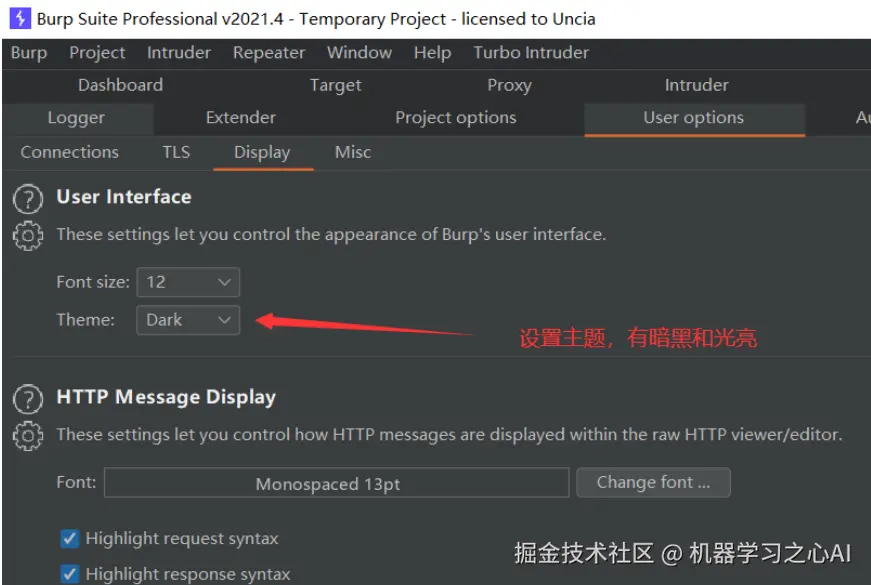Switch to the Dashboard tab

[121, 85]
